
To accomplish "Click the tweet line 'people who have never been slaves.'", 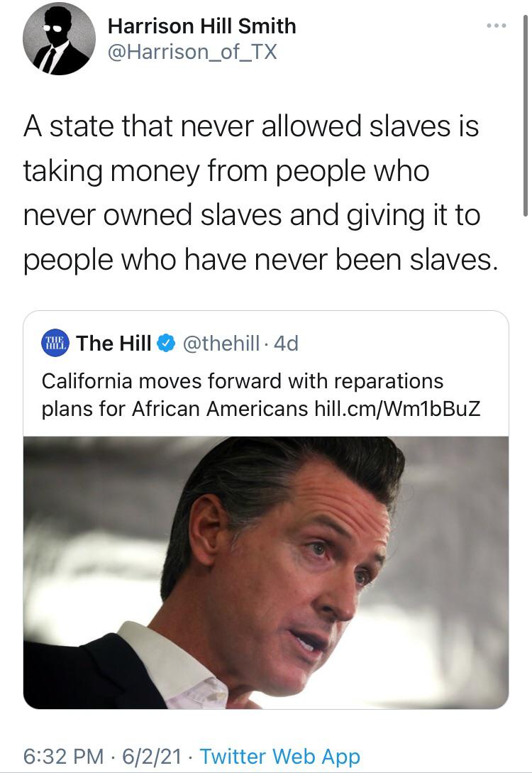I will (260, 260).
